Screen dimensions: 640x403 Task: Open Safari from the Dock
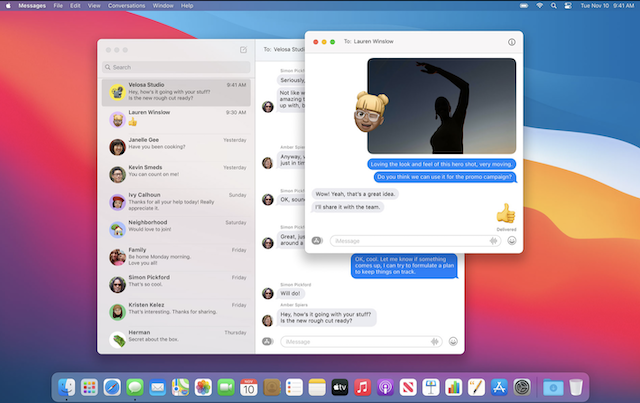[113, 386]
